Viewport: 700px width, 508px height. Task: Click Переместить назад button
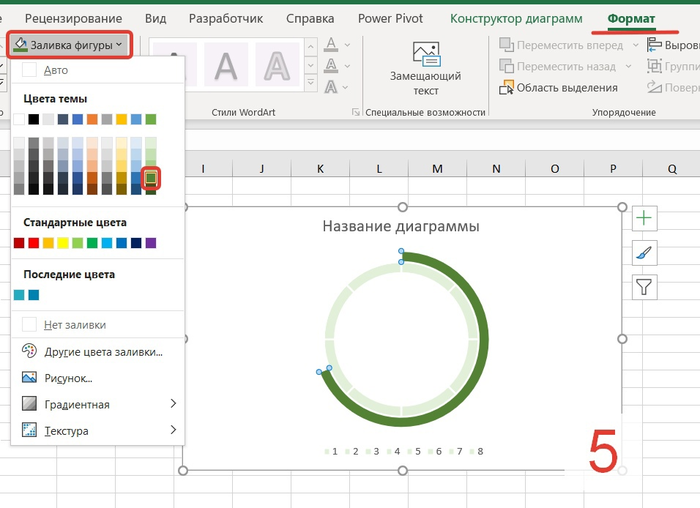coord(558,67)
